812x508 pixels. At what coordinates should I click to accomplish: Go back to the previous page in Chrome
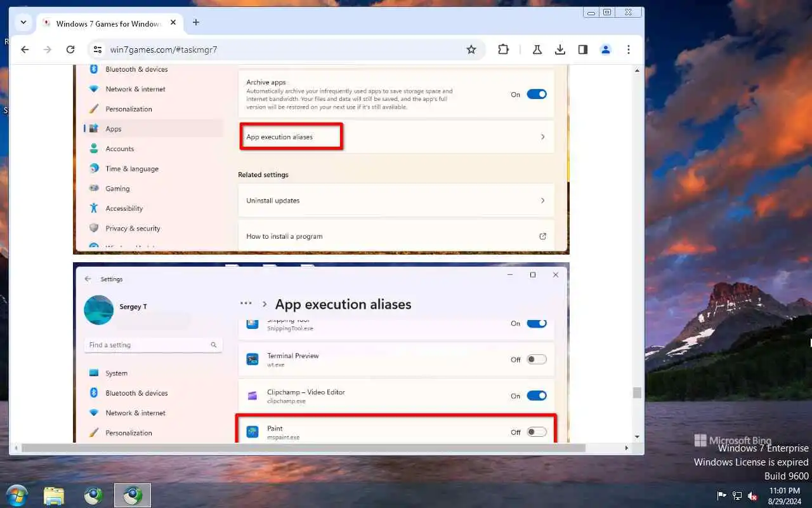tap(25, 50)
